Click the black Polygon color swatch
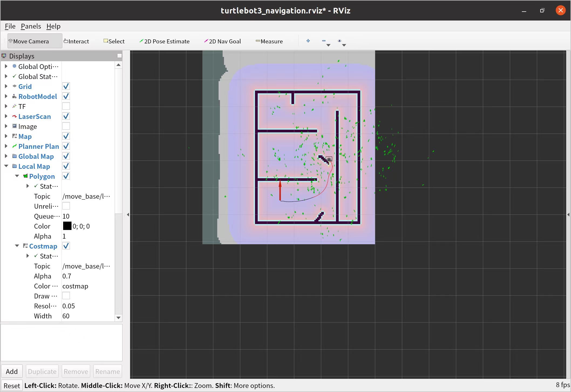This screenshot has width=571, height=392. [x=67, y=226]
